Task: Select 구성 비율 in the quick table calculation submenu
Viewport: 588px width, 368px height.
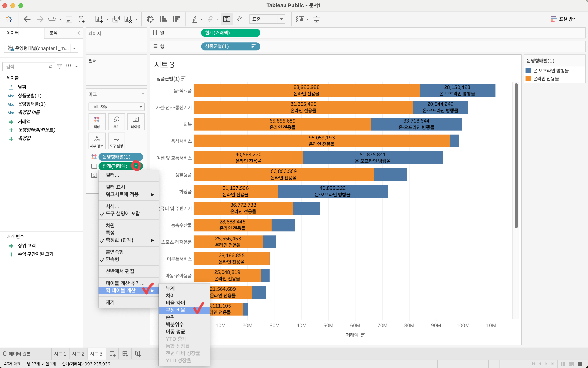Action: (175, 310)
